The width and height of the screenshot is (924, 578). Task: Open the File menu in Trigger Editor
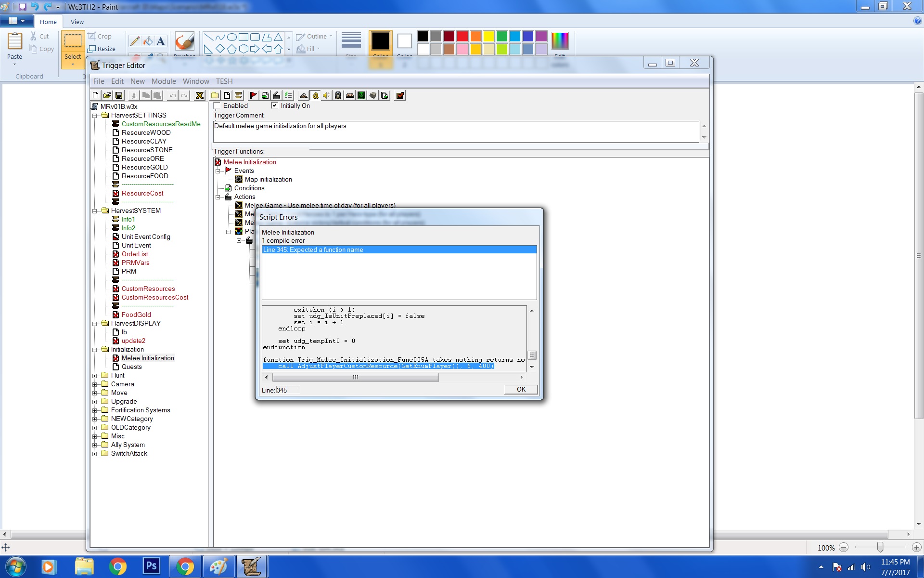pos(99,81)
